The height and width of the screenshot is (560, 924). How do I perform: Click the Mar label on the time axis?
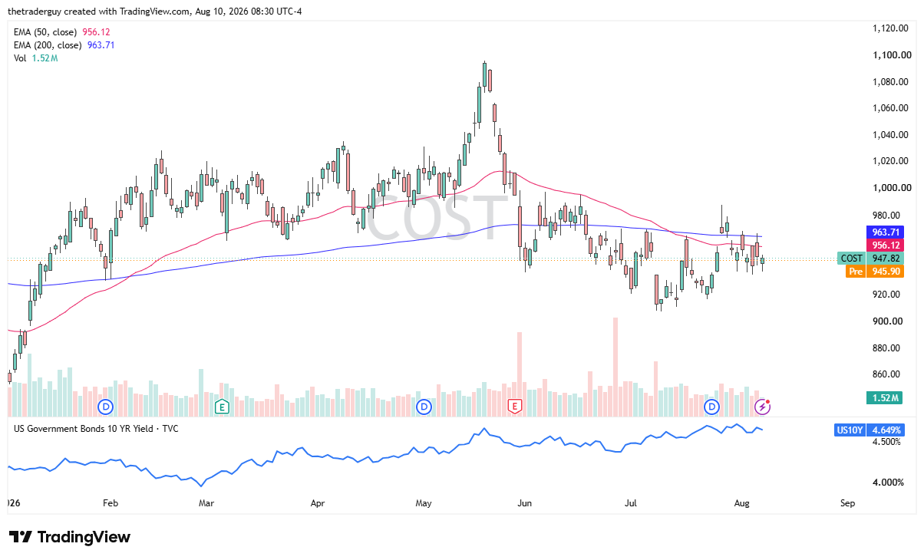tap(206, 504)
